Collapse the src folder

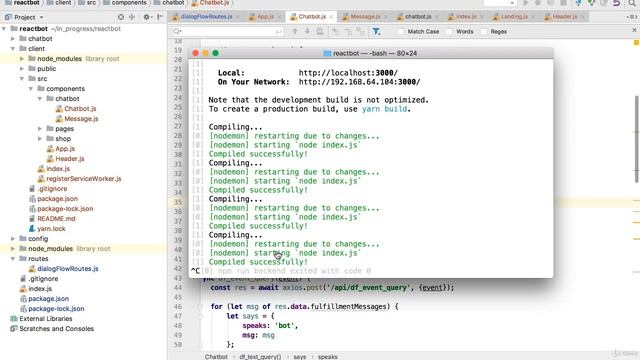tap(22, 78)
